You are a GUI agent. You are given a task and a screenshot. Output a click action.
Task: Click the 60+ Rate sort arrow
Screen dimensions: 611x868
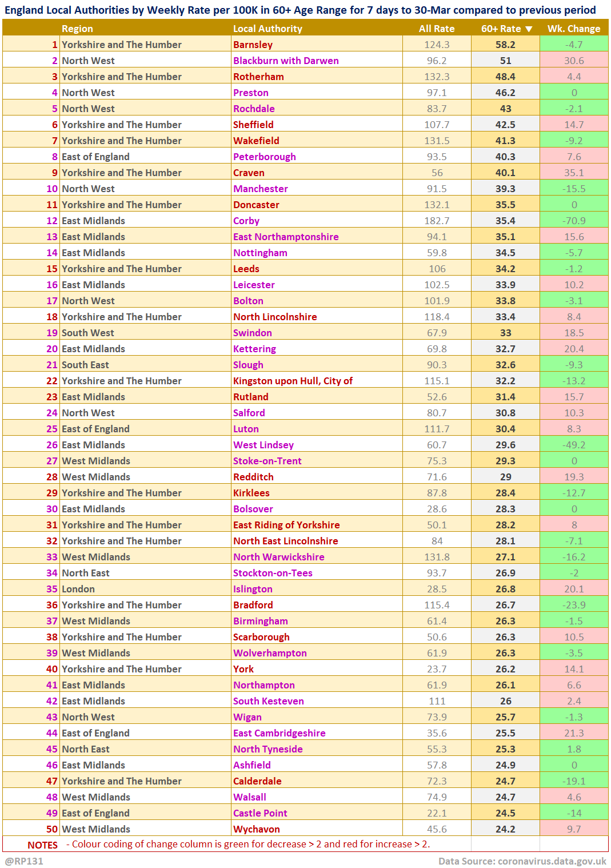click(x=529, y=29)
